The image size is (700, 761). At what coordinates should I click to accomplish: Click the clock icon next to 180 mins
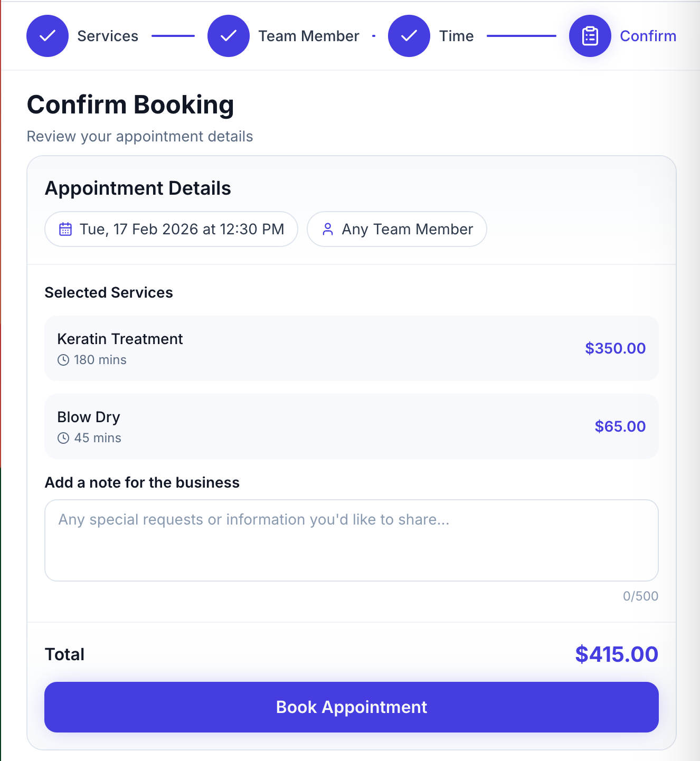click(63, 360)
